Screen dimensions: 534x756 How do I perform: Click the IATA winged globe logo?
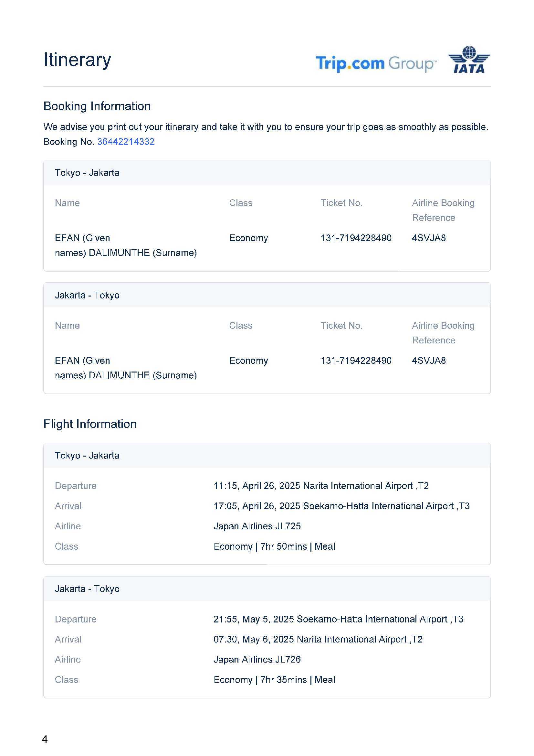tap(468, 59)
